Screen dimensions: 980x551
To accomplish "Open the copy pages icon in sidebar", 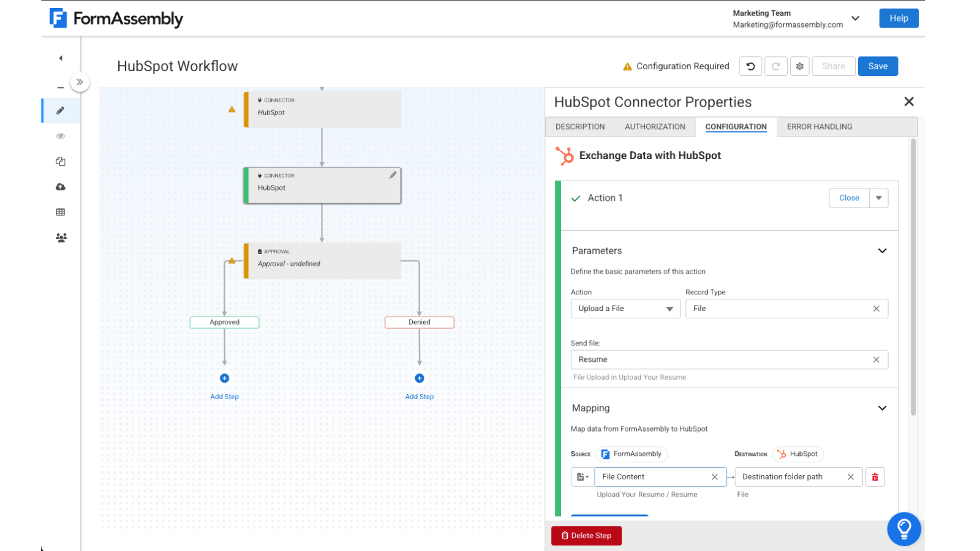I will 60,161.
